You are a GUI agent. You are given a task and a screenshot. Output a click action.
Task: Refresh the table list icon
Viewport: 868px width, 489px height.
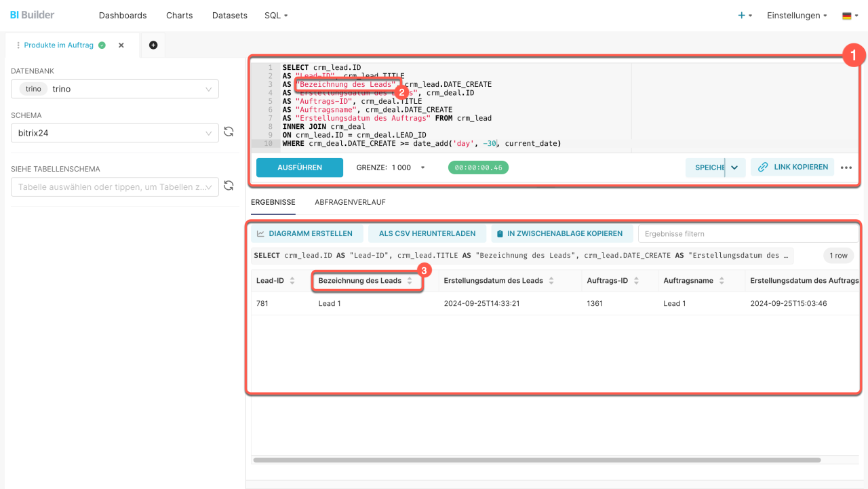(x=229, y=185)
